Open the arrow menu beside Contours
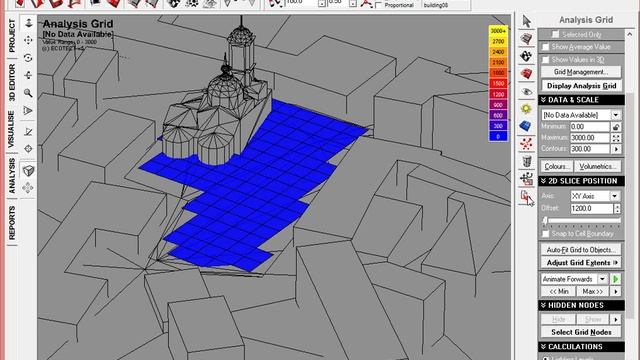The image size is (640, 360). (616, 149)
